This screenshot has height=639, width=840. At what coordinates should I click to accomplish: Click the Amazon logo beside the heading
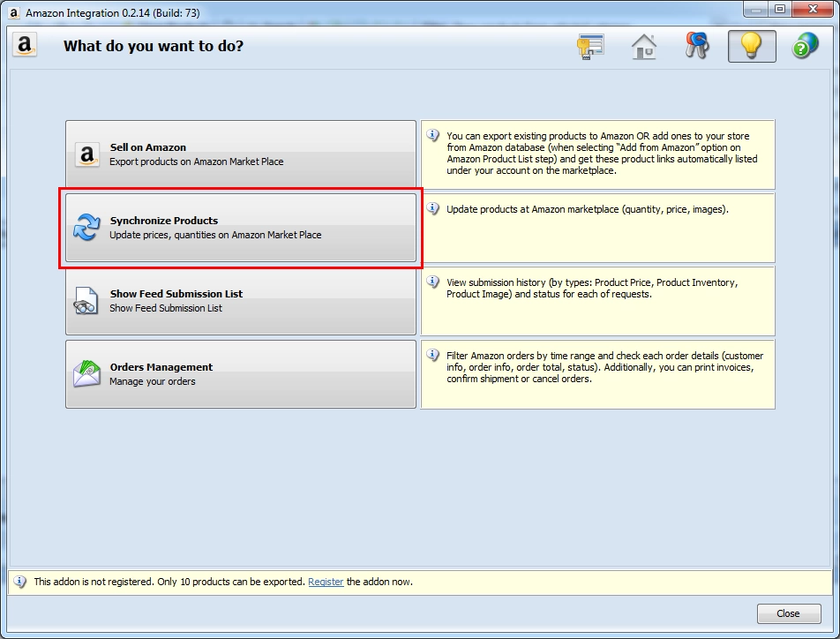25,45
